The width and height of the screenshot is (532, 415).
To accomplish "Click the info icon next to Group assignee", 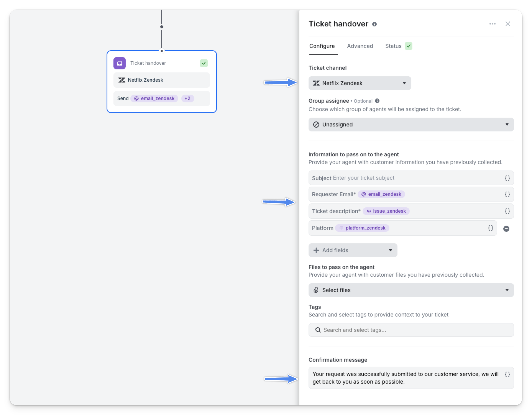I will coord(377,101).
